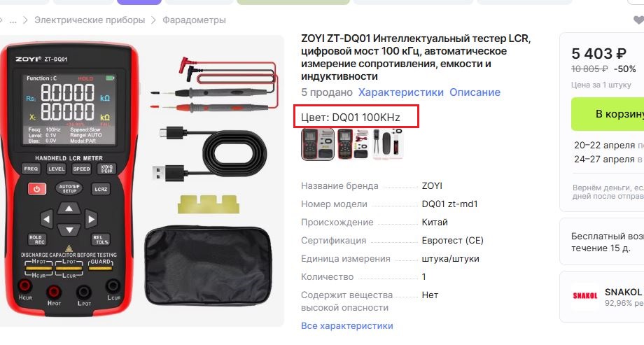Add item with В корзину button
Image resolution: width=644 pixels, height=345 pixels.
(608, 114)
